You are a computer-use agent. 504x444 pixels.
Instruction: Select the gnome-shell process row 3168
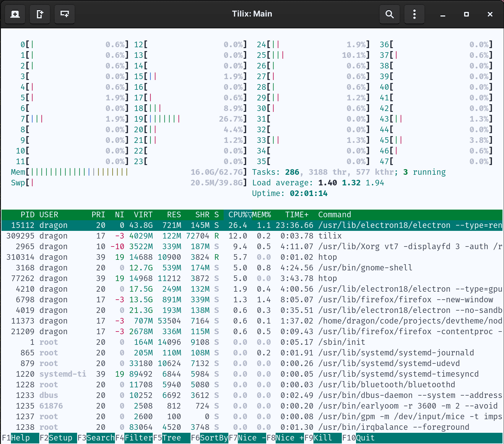252,268
